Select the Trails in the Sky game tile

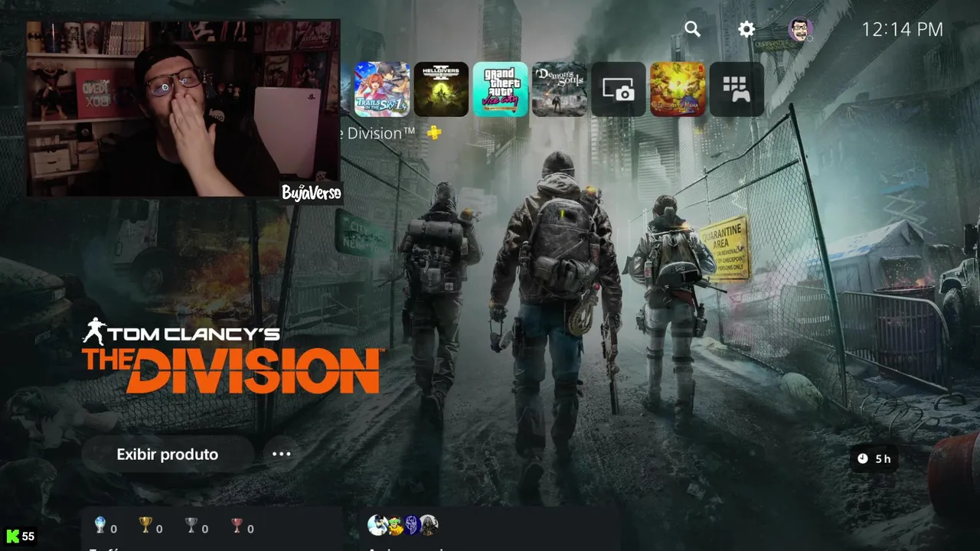tap(381, 90)
